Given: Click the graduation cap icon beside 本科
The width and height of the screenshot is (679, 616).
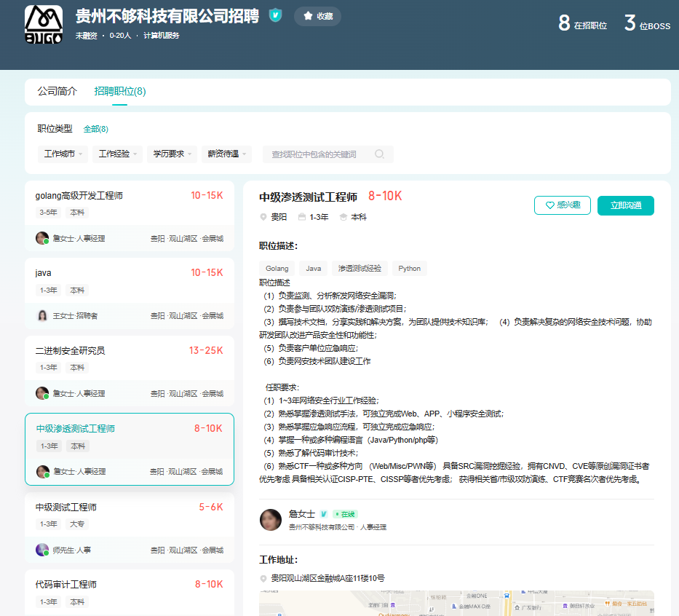Looking at the screenshot, I should pos(344,217).
